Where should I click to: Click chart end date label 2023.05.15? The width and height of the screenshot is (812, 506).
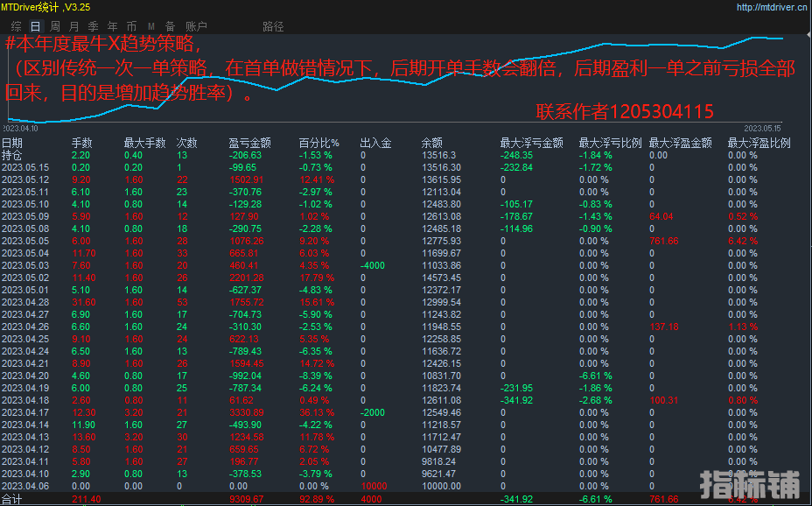pos(762,129)
